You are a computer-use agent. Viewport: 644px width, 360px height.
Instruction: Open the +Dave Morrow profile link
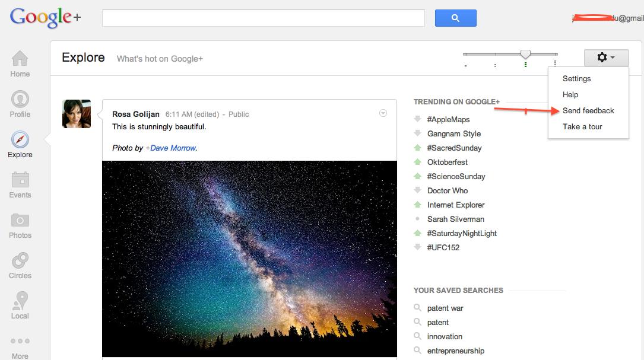(170, 148)
